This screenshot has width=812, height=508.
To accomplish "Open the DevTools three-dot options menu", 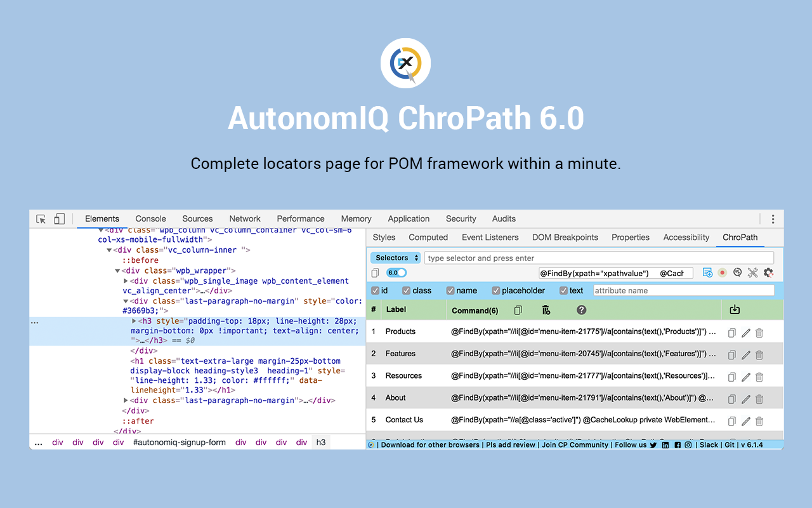I will tap(773, 219).
